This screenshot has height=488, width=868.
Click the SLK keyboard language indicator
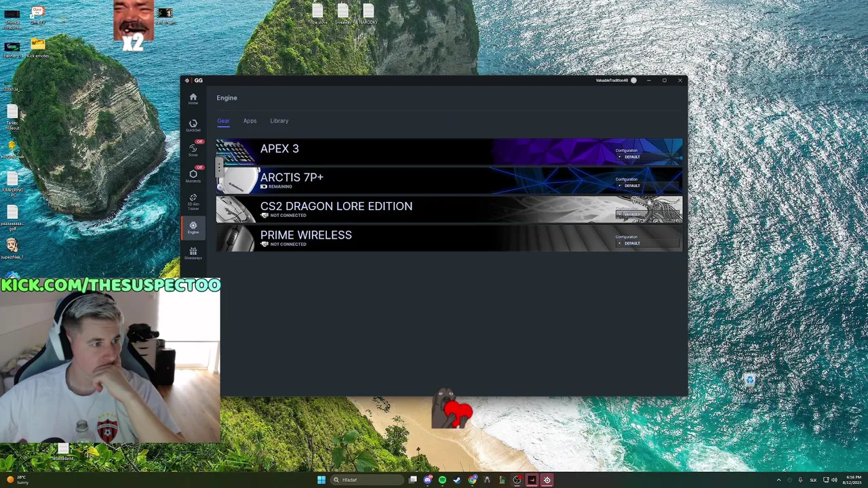813,480
